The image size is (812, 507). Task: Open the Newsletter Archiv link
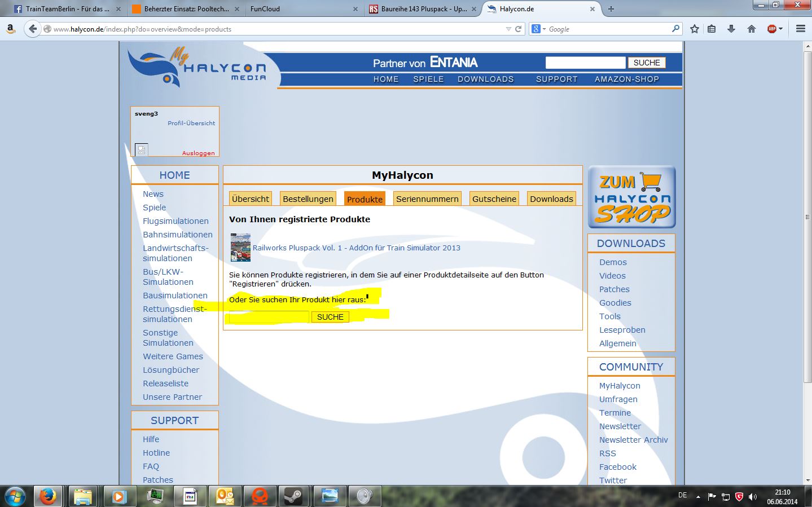tap(634, 440)
